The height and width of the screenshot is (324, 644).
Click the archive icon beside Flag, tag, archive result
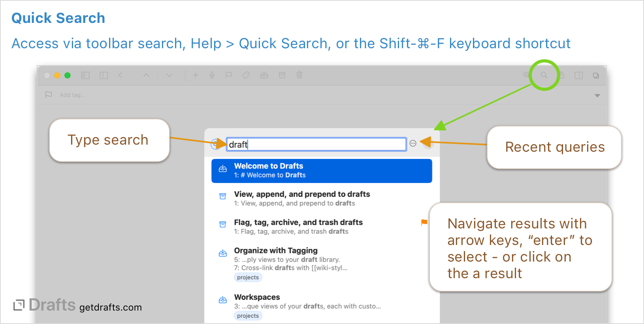pyautogui.click(x=223, y=224)
